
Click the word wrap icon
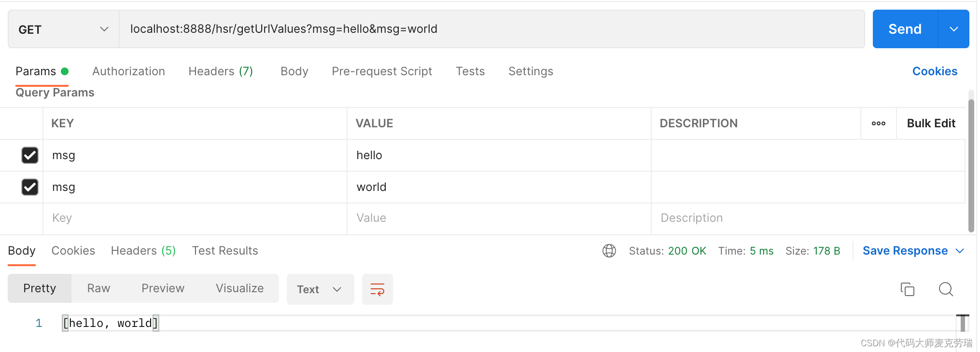[377, 289]
